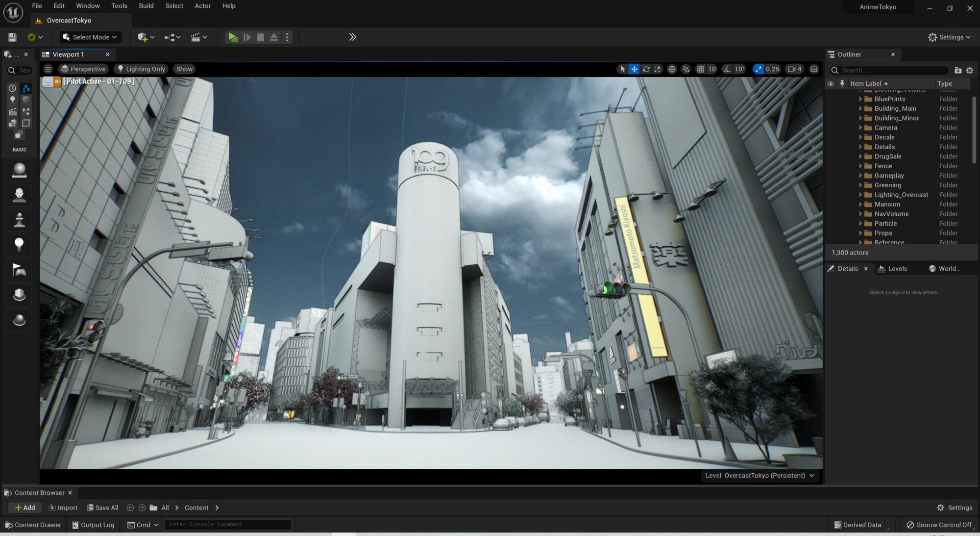The image size is (980, 536).
Task: Toggle grid snapping on or off
Action: (x=701, y=69)
